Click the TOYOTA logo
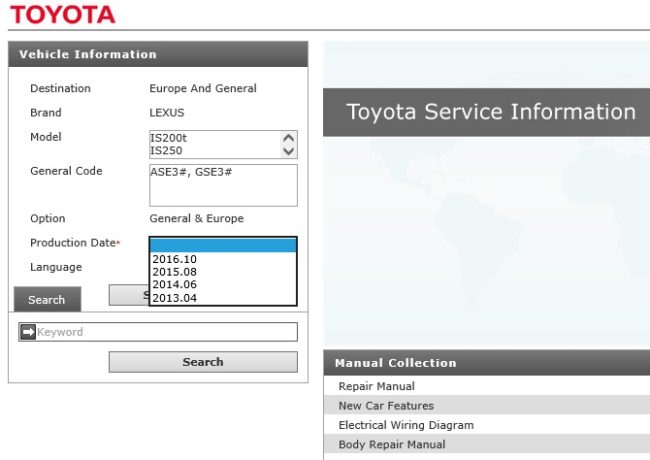 tap(63, 15)
